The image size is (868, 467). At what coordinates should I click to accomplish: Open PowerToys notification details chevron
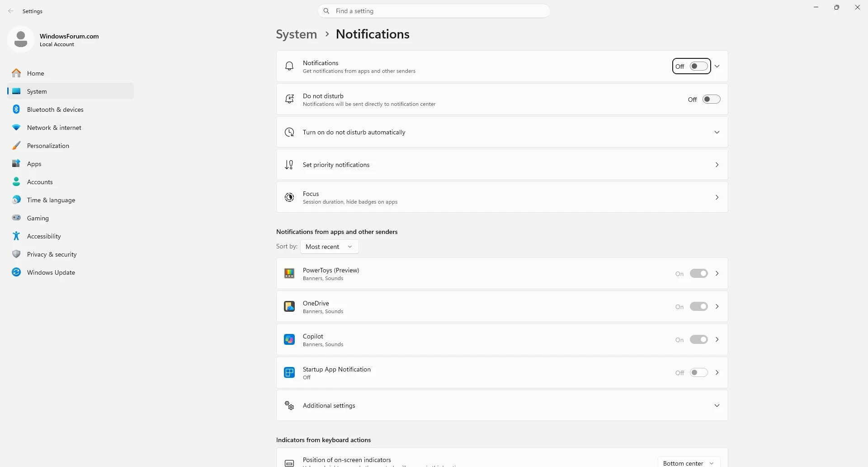coord(717,273)
